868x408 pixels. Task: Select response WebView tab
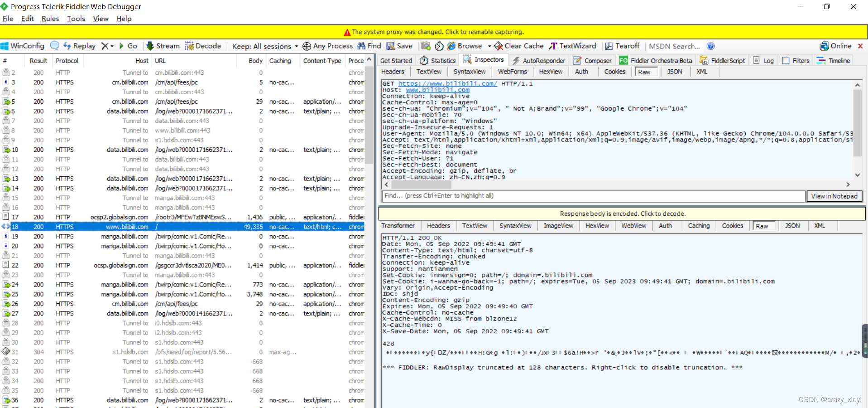pos(634,226)
